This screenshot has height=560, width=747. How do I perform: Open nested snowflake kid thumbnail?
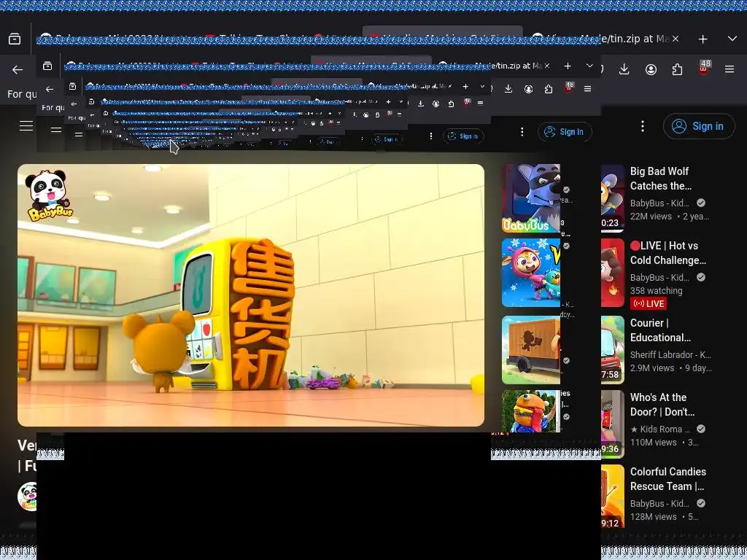(x=531, y=273)
